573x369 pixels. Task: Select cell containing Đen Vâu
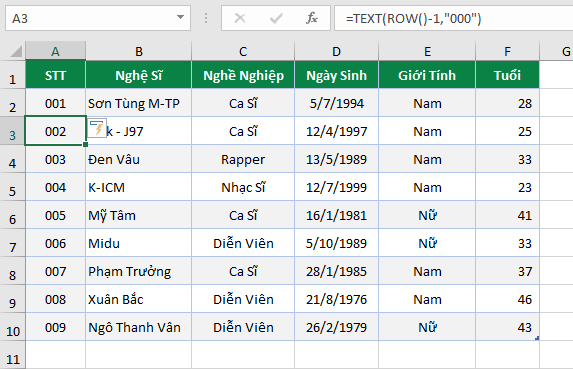pyautogui.click(x=138, y=159)
